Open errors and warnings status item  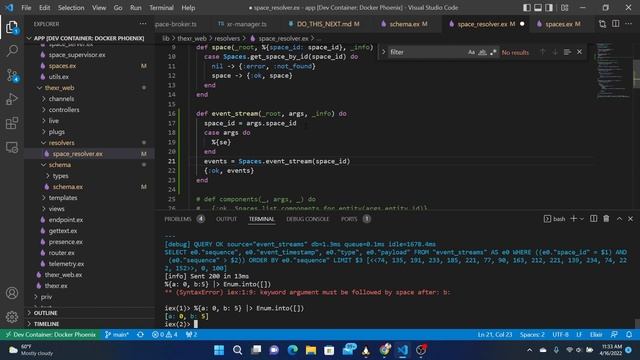click(165, 335)
